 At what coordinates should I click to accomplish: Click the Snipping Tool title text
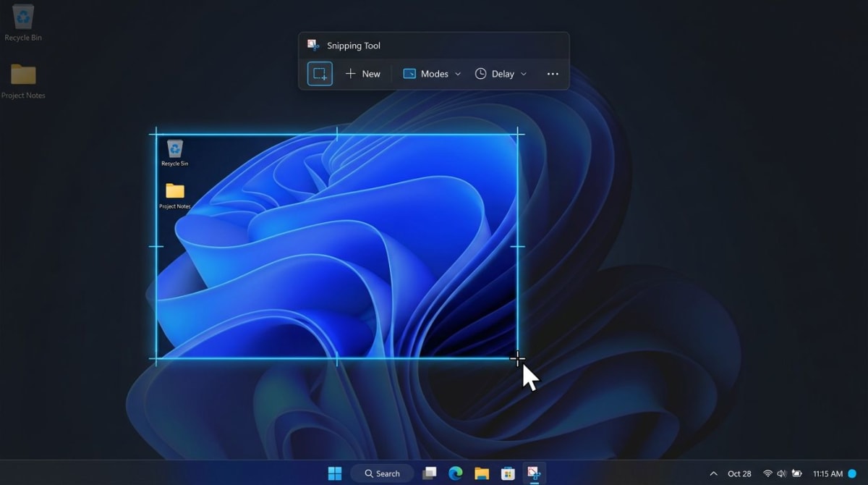click(x=354, y=46)
